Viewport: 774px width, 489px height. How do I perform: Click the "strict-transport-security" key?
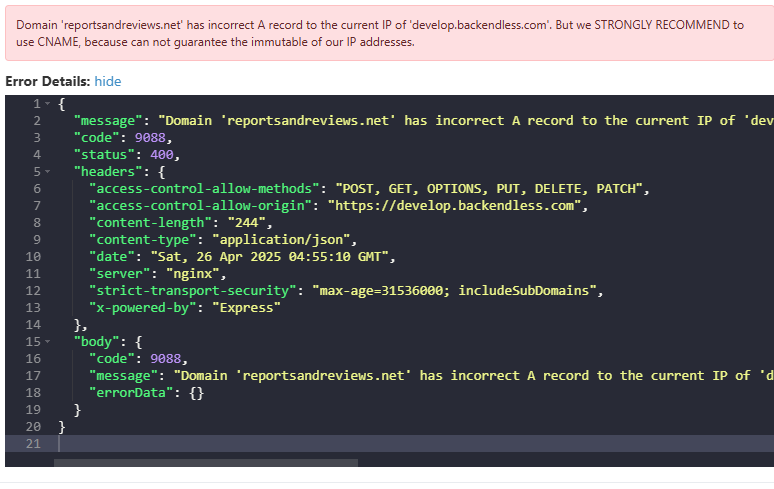[193, 291]
